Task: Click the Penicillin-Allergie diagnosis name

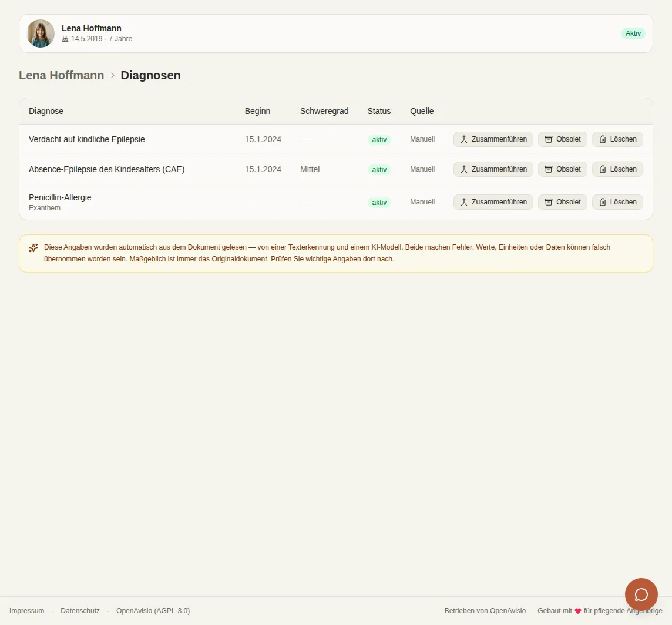Action: pos(60,197)
